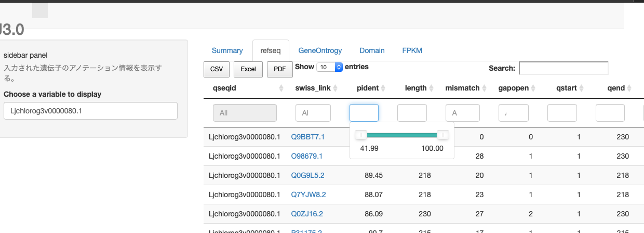Grab the pident range slider upper handle
Screen dimensions: 644x233
443,135
